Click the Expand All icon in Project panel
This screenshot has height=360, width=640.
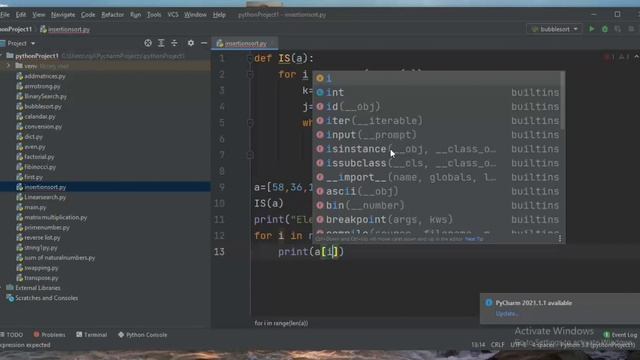click(161, 43)
